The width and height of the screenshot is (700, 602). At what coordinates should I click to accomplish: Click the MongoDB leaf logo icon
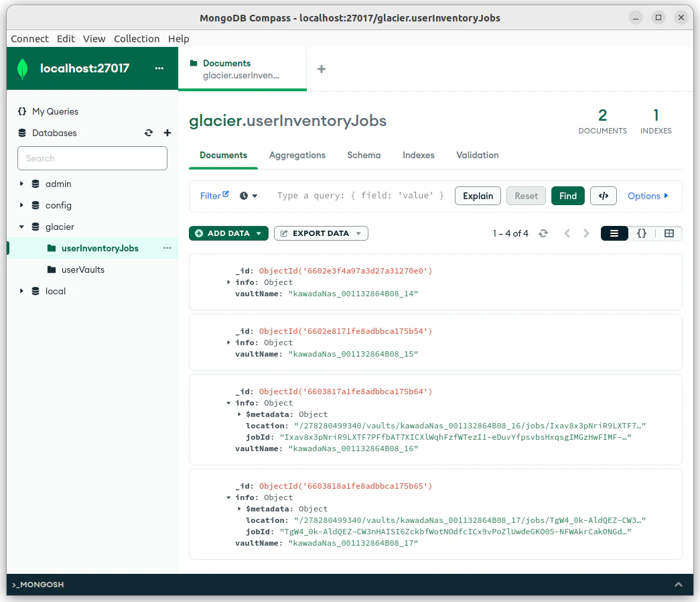tap(22, 69)
